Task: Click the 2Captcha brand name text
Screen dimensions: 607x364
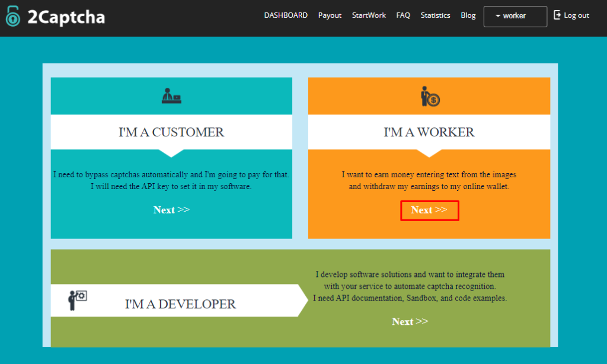Action: [x=66, y=17]
